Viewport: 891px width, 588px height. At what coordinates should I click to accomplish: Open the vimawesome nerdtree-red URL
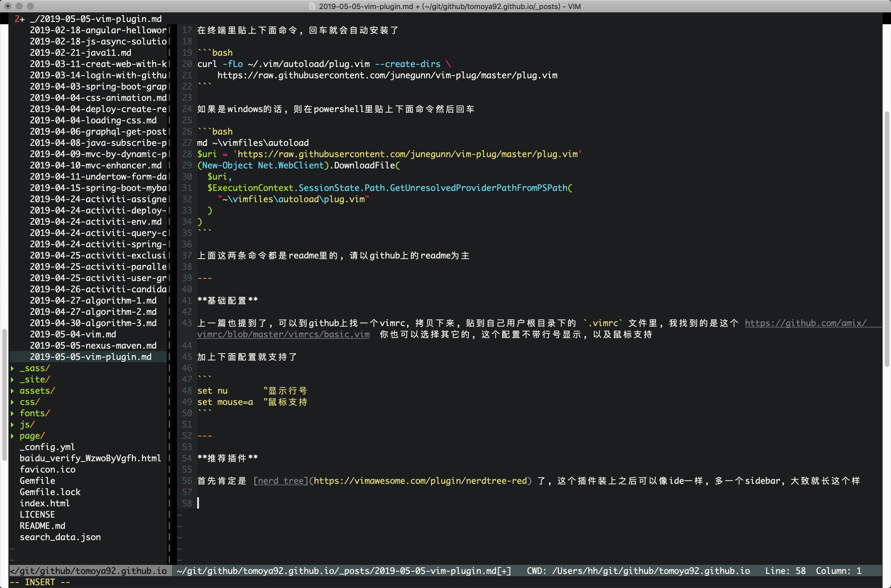[420, 481]
